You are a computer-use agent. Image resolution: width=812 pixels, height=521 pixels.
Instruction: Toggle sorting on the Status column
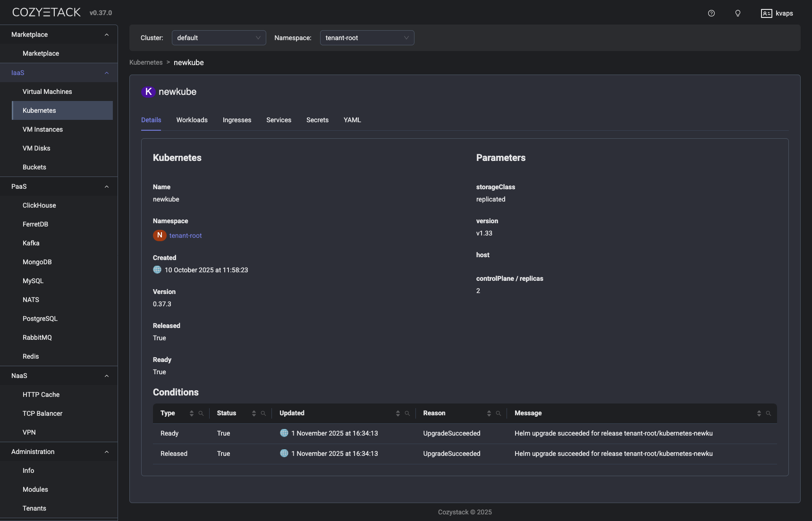click(254, 413)
